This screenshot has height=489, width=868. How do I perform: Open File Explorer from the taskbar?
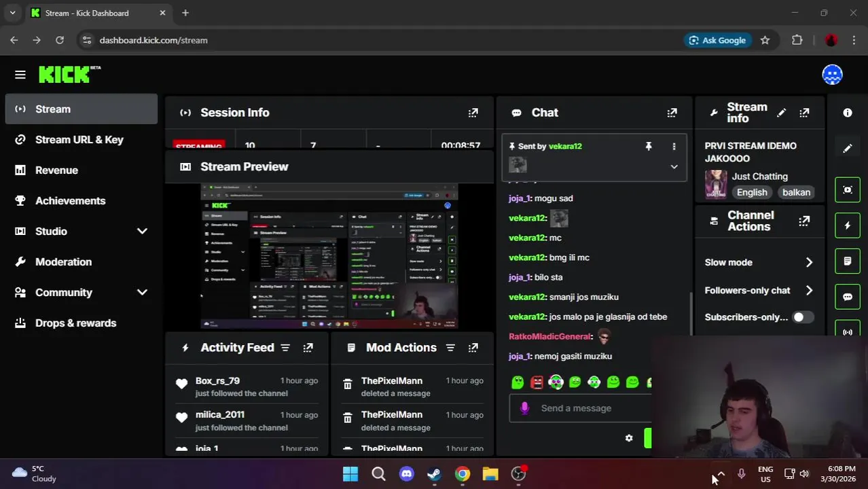tap(490, 473)
